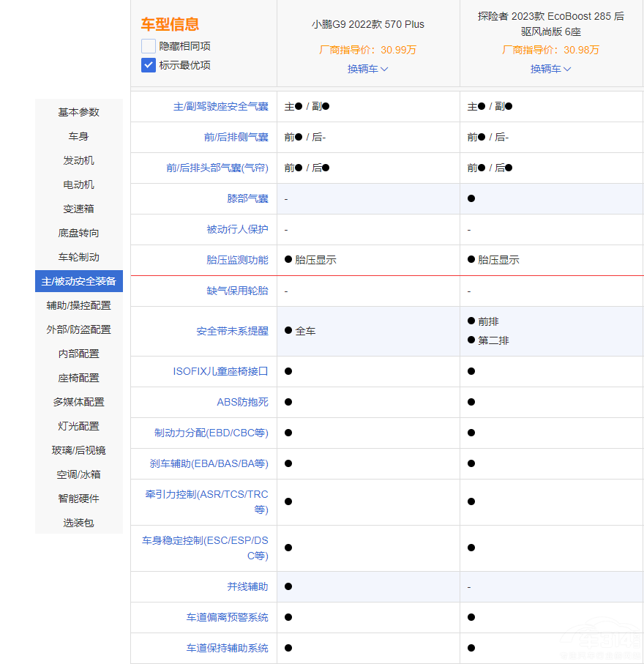Select 电动机 in the sidebar

(x=78, y=184)
